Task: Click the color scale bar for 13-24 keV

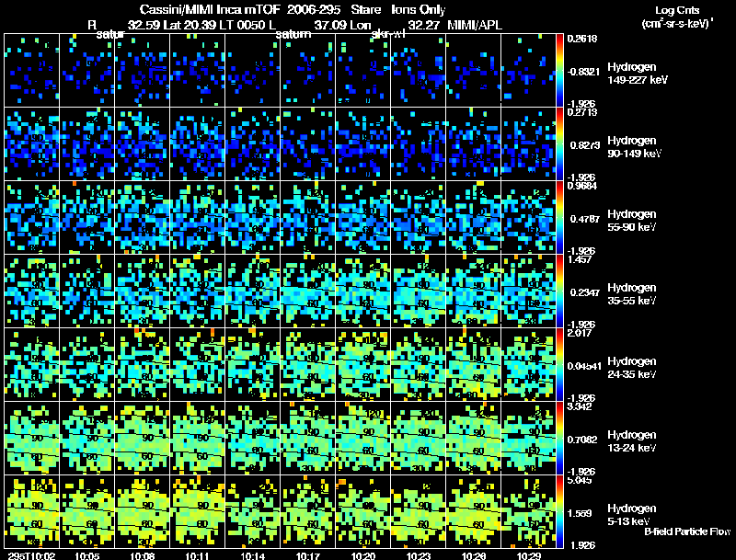Action: tap(559, 438)
